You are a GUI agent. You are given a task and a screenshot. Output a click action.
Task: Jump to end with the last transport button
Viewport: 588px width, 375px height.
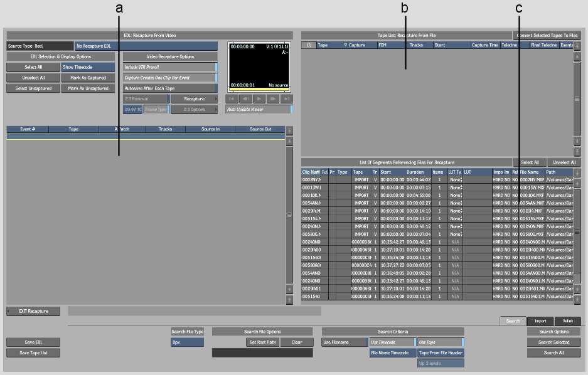point(287,99)
